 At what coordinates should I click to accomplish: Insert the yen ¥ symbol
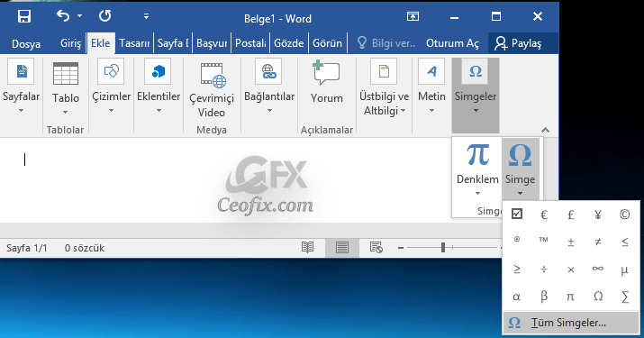[598, 215]
